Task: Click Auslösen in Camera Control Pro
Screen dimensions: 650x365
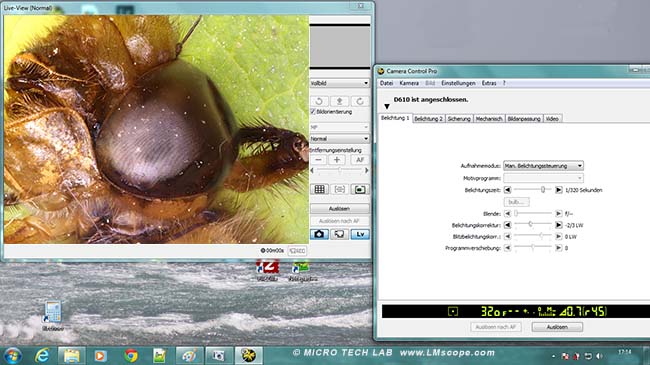Action: click(x=557, y=327)
